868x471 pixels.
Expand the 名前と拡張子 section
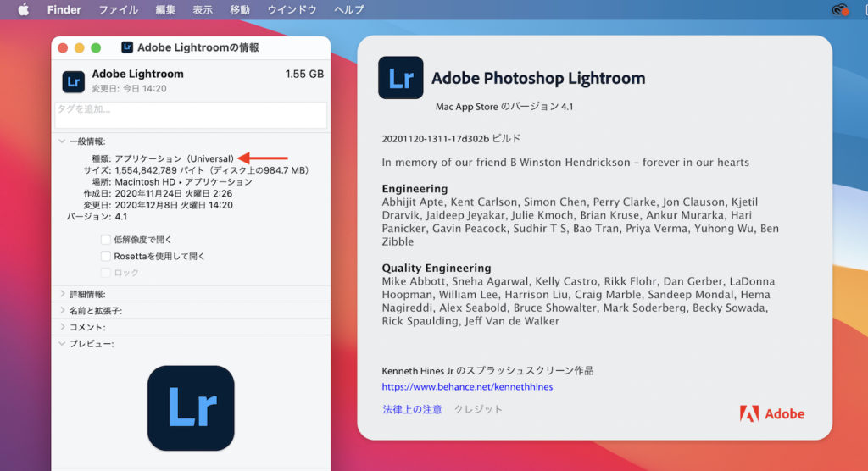point(62,311)
